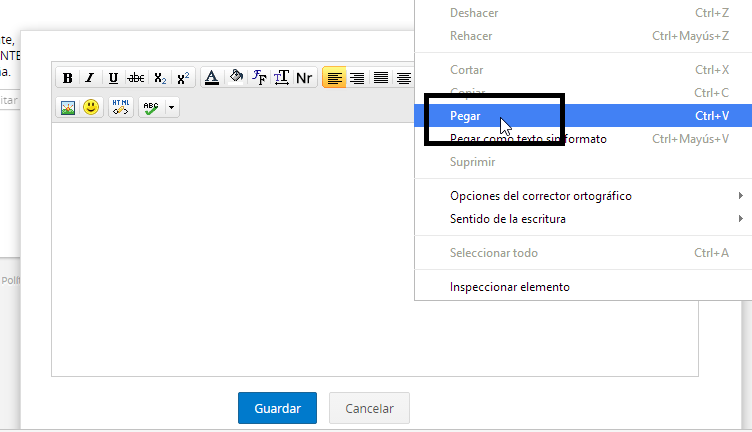Apply strikethrough formatting
Viewport: 752px width, 432px height.
click(x=136, y=78)
